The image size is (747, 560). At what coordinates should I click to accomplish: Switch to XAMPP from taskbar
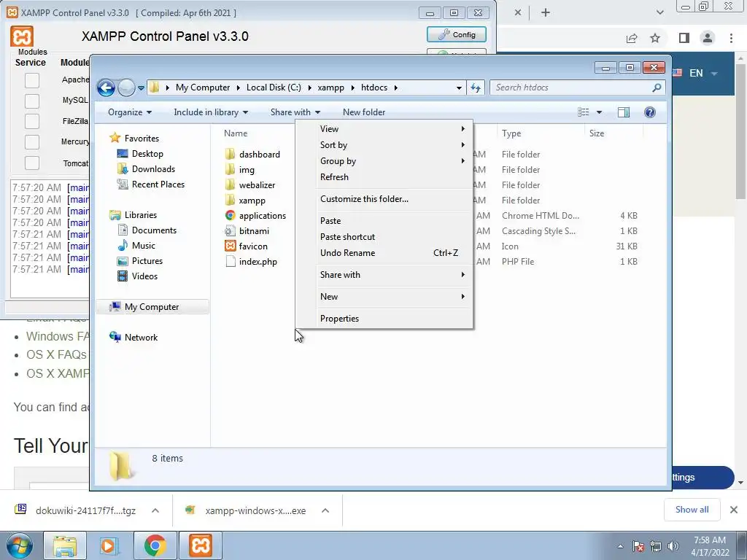[x=200, y=545]
